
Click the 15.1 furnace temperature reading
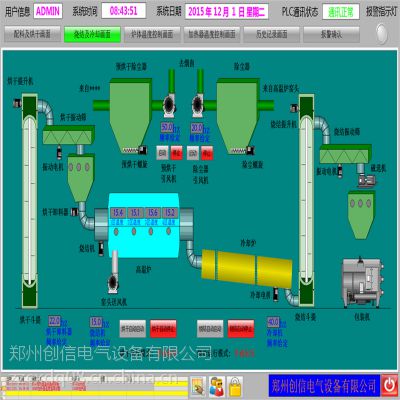click(x=135, y=213)
